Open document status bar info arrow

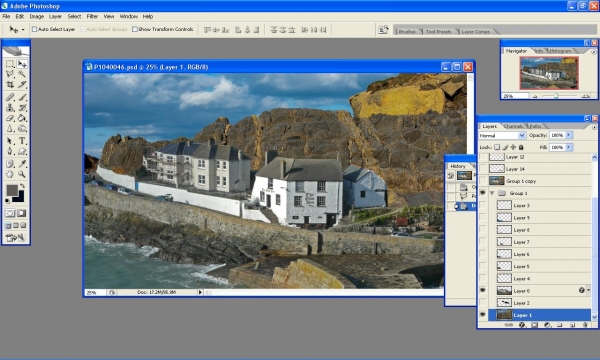[200, 292]
